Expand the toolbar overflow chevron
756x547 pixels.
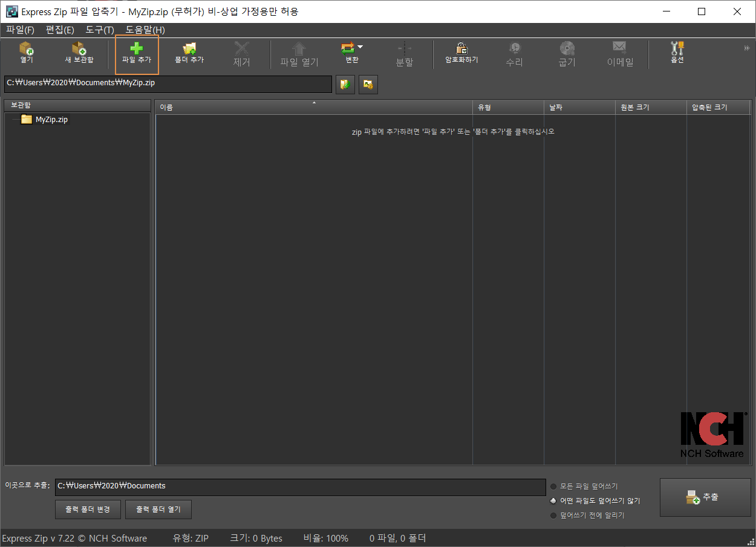(x=746, y=48)
